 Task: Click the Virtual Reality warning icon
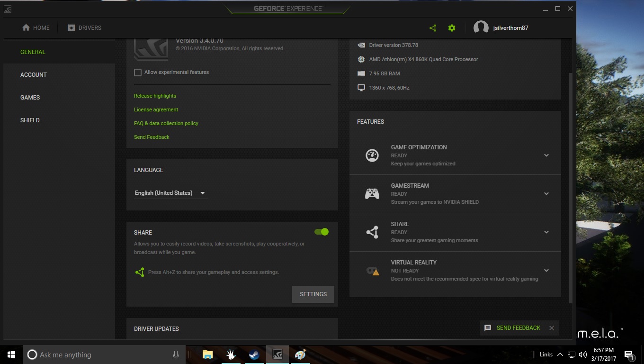tap(373, 271)
